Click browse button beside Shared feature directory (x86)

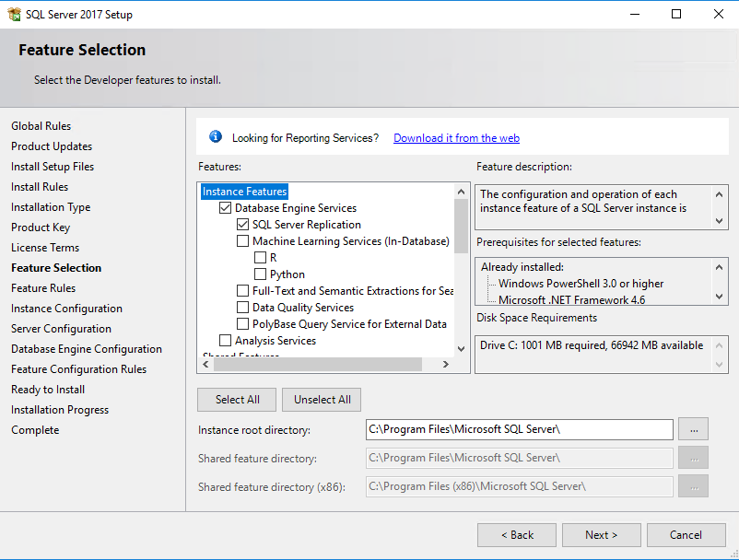coord(693,486)
